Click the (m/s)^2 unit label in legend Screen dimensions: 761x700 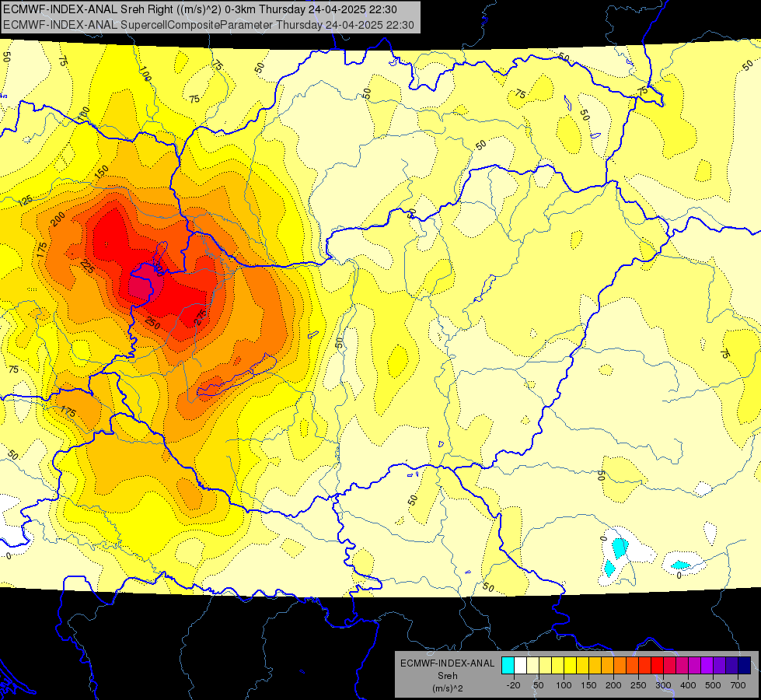tap(447, 688)
